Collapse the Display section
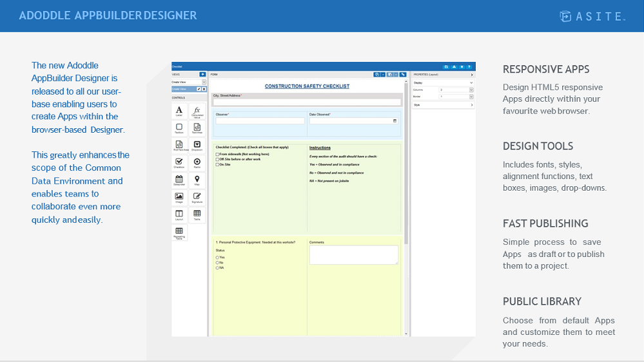This screenshot has height=362, width=644. click(x=471, y=83)
